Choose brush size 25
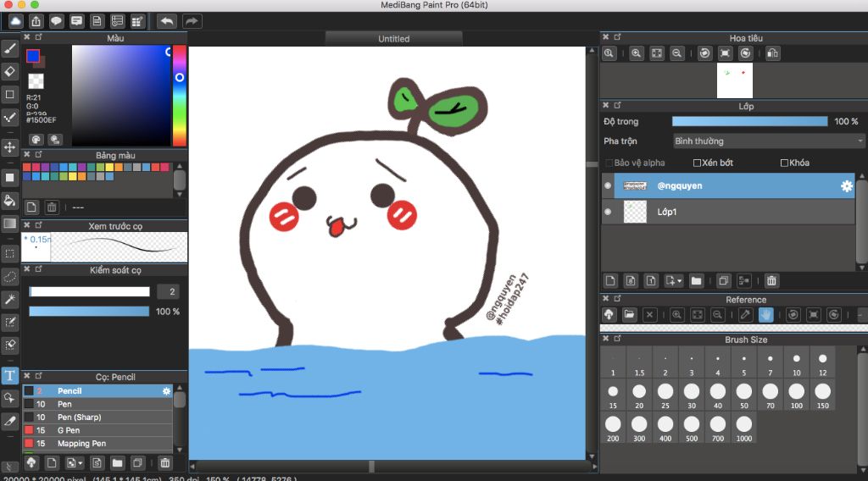The width and height of the screenshot is (868, 481). coord(665,396)
